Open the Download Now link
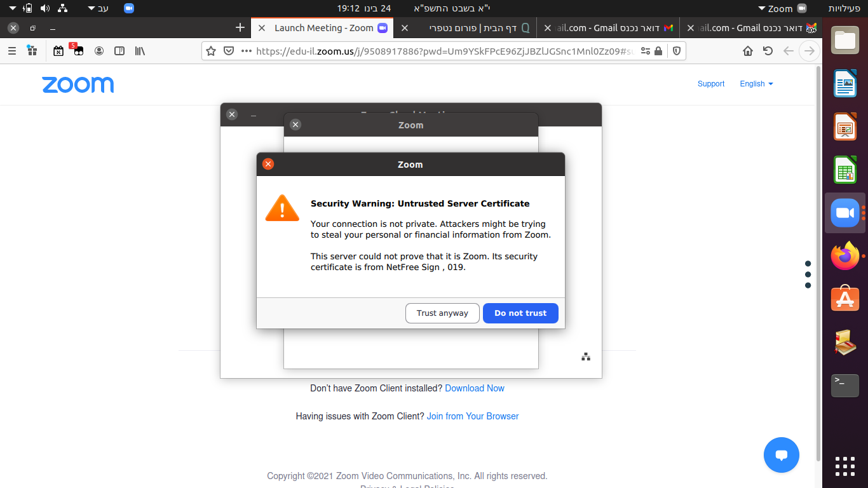Image resolution: width=868 pixels, height=488 pixels. coord(474,388)
